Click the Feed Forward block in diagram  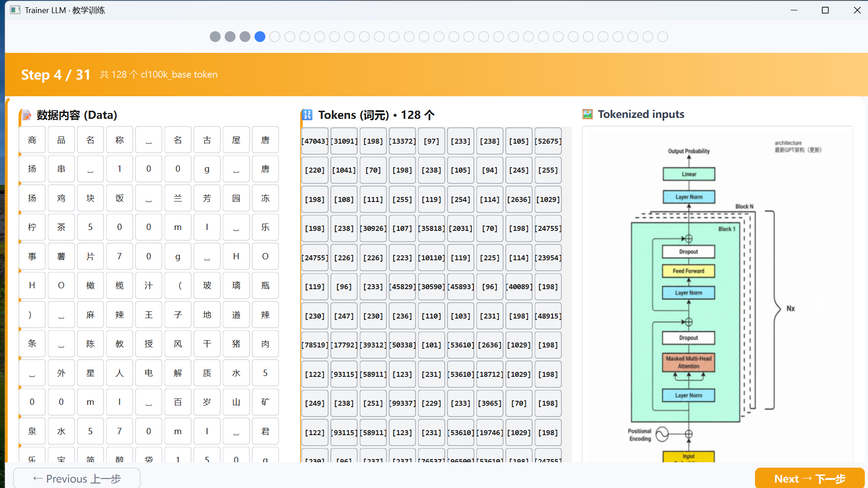click(x=689, y=271)
